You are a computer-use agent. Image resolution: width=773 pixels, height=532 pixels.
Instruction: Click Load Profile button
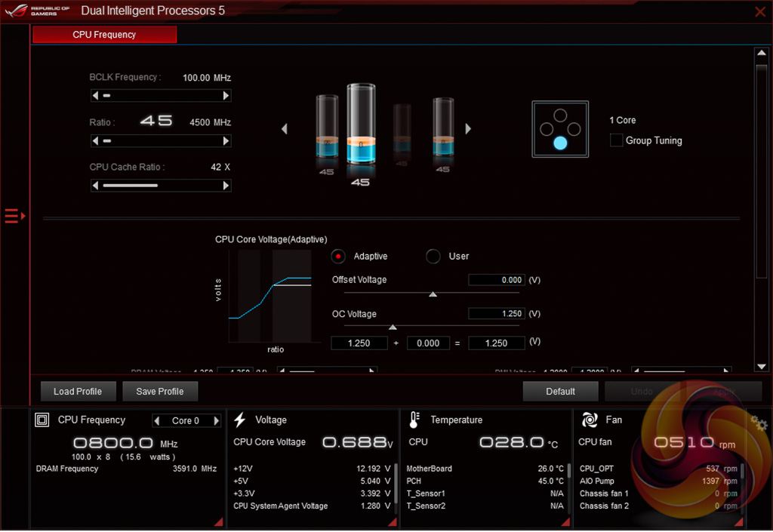pyautogui.click(x=78, y=392)
